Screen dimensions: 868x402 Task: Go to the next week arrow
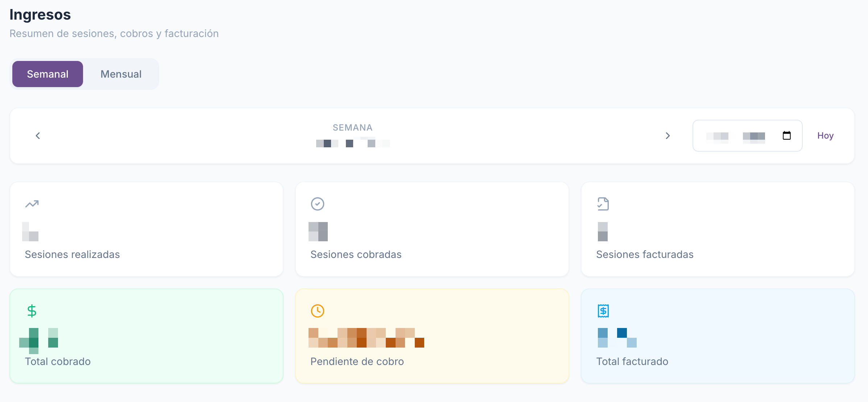[x=667, y=136]
